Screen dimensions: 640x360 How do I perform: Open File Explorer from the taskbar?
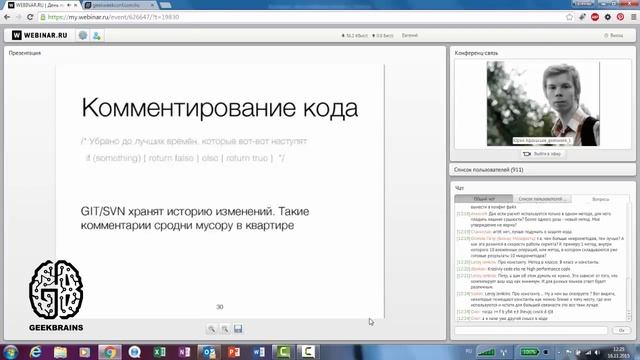[x=60, y=352]
